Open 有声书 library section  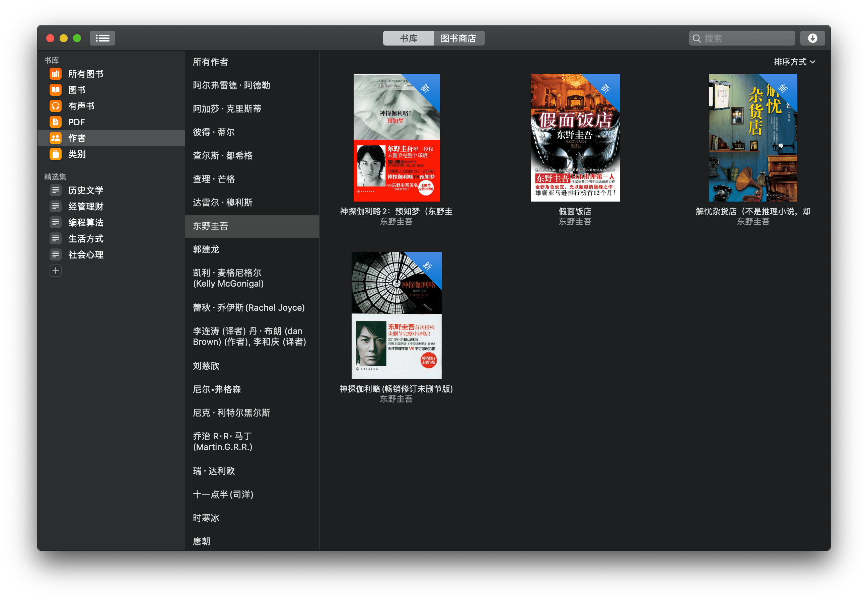pyautogui.click(x=111, y=106)
